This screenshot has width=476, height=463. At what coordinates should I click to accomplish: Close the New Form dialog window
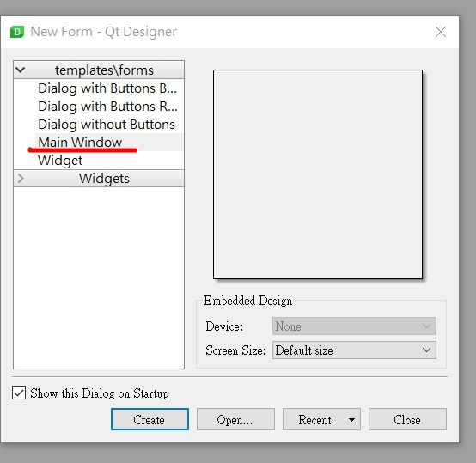(441, 32)
